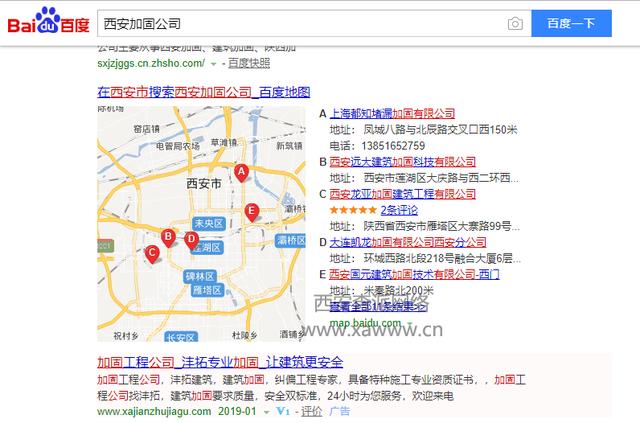Viewport: 640px width, 423px height.
Task: Select map marker B
Action: (x=168, y=238)
